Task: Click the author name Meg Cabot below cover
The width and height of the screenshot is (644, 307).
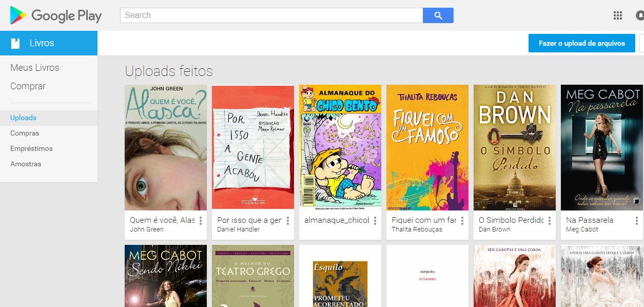Action: 582,229
